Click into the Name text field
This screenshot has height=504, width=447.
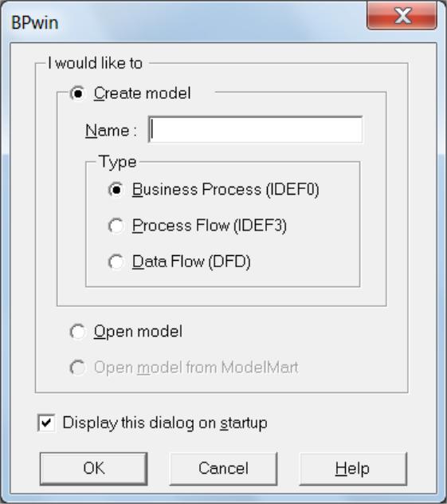click(x=256, y=129)
